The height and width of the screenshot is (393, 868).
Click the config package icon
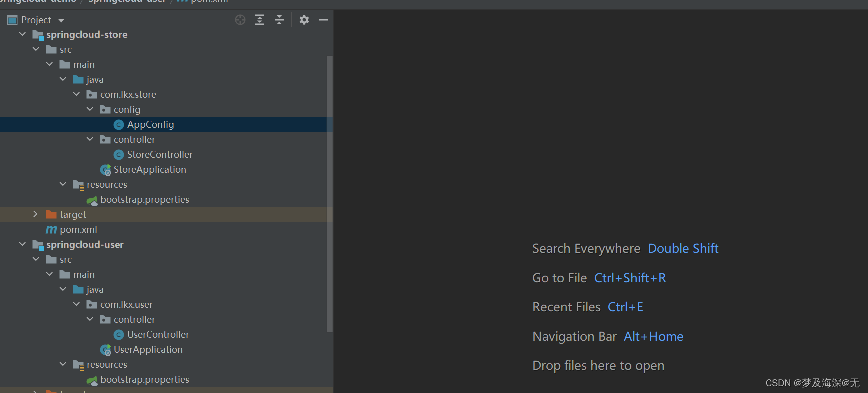click(105, 109)
